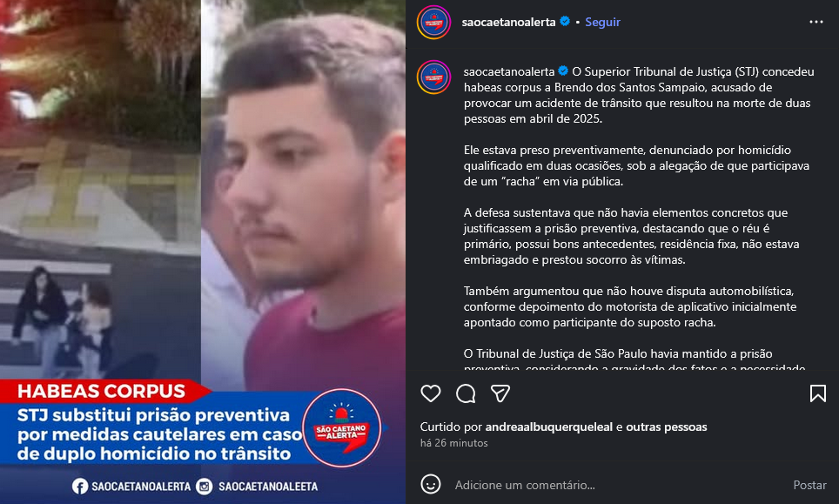Open the emoji picker smiley icon
The width and height of the screenshot is (839, 504).
[430, 484]
